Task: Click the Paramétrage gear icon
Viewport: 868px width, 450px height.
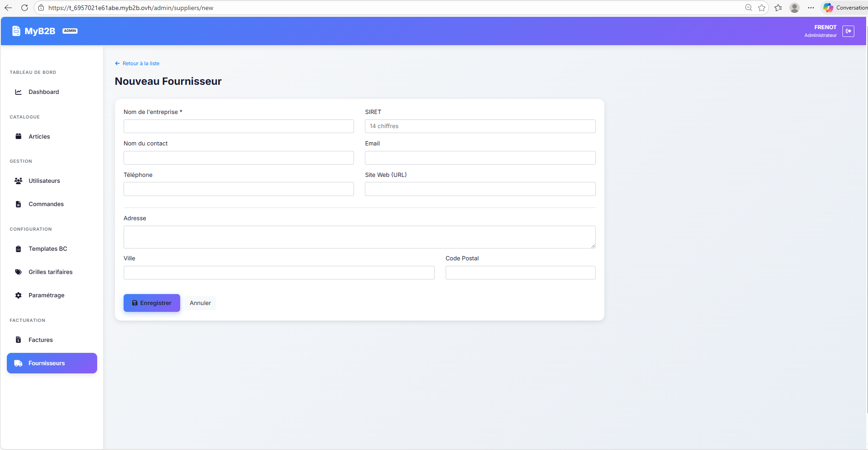Action: pos(18,295)
